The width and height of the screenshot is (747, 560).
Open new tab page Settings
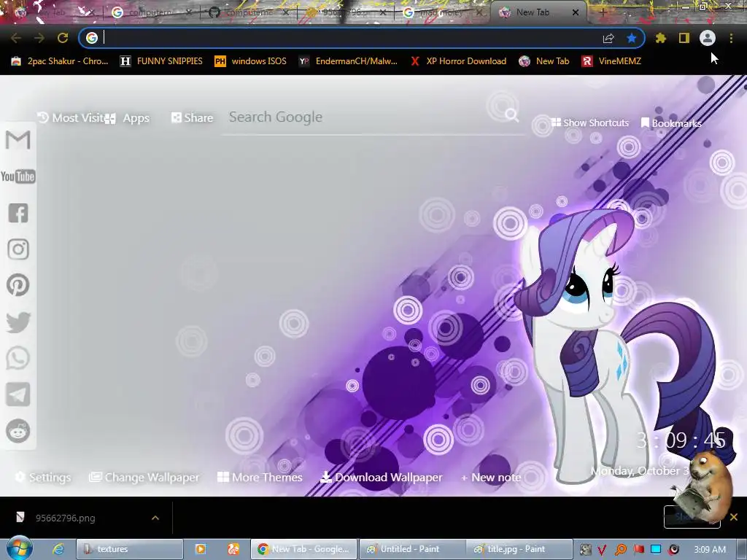43,477
